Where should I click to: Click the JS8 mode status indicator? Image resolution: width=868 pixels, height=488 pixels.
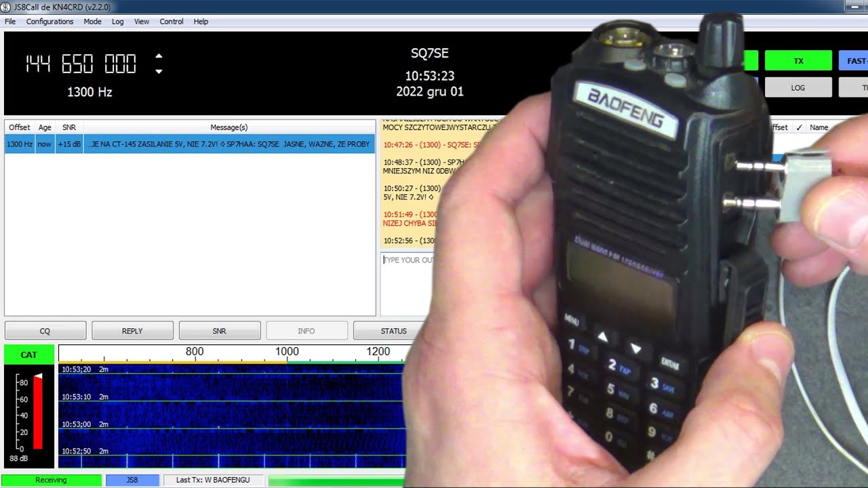pyautogui.click(x=132, y=480)
